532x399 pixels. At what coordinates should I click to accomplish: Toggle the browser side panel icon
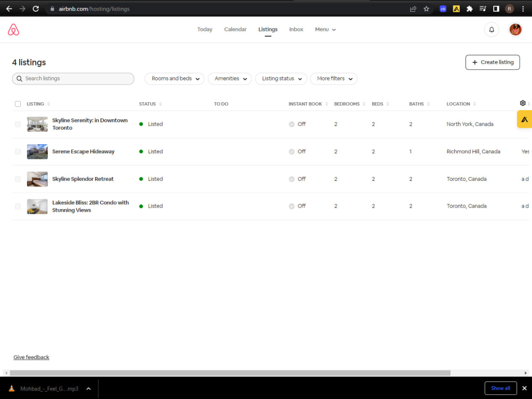pos(496,9)
